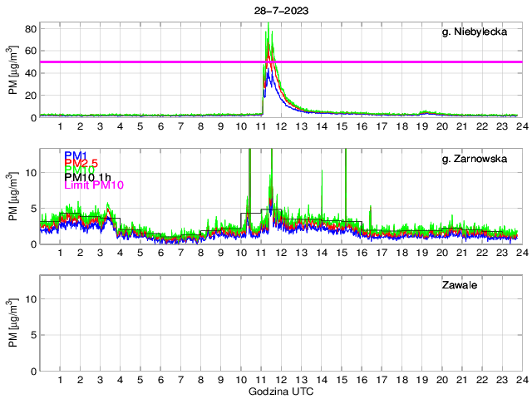Click the blue PM1 legend entry
The height and width of the screenshot is (399, 532).
pos(73,155)
